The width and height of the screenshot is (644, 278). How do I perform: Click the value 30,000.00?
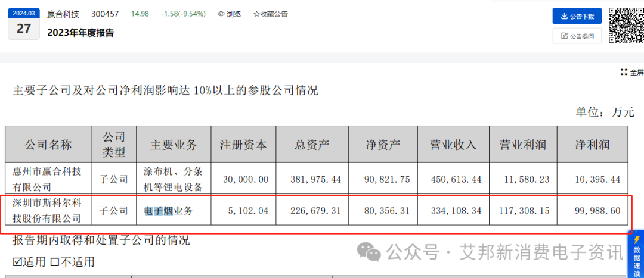coord(246,179)
